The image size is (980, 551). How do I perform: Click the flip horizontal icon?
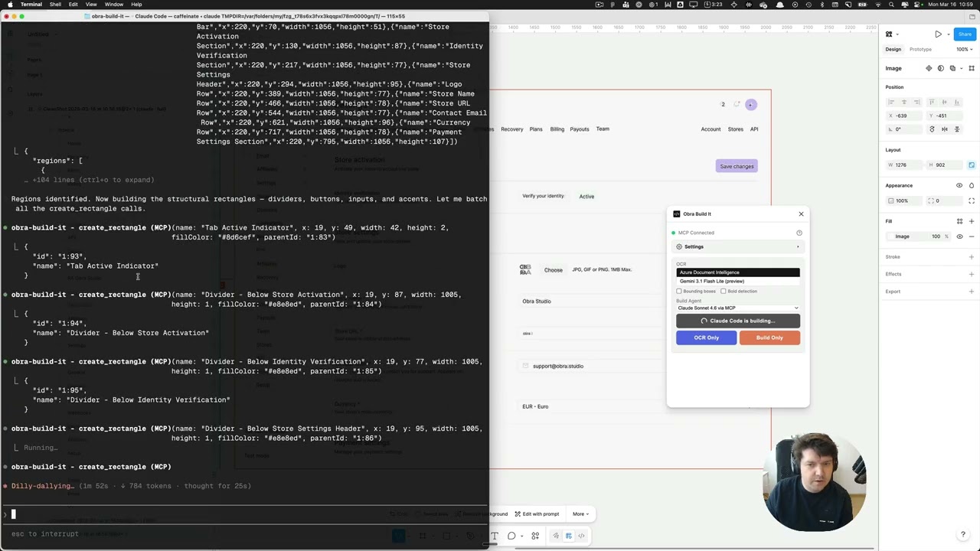point(944,129)
